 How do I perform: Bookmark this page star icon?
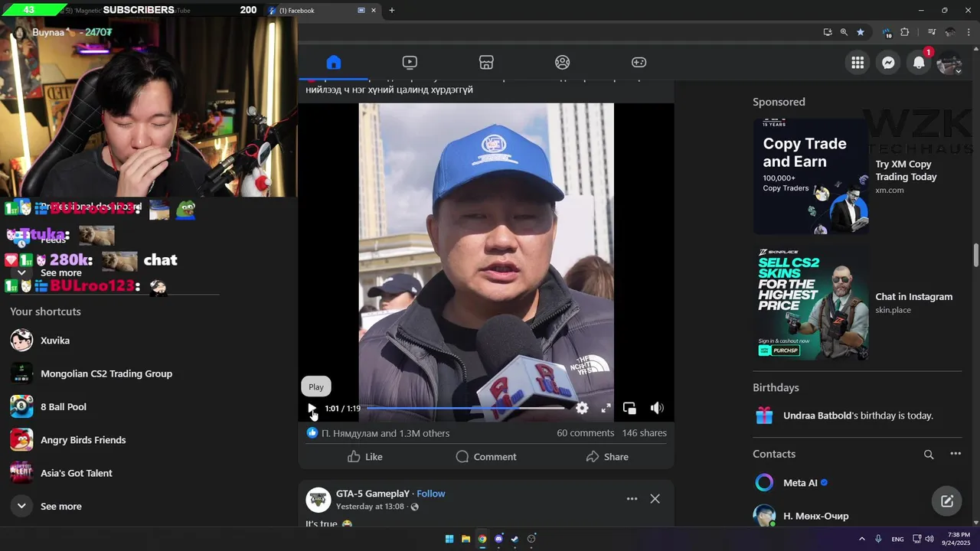[x=861, y=32]
